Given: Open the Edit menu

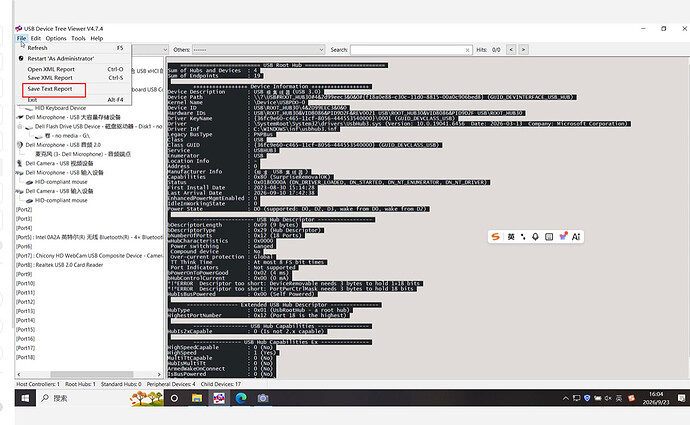Looking at the screenshot, I should click(36, 38).
